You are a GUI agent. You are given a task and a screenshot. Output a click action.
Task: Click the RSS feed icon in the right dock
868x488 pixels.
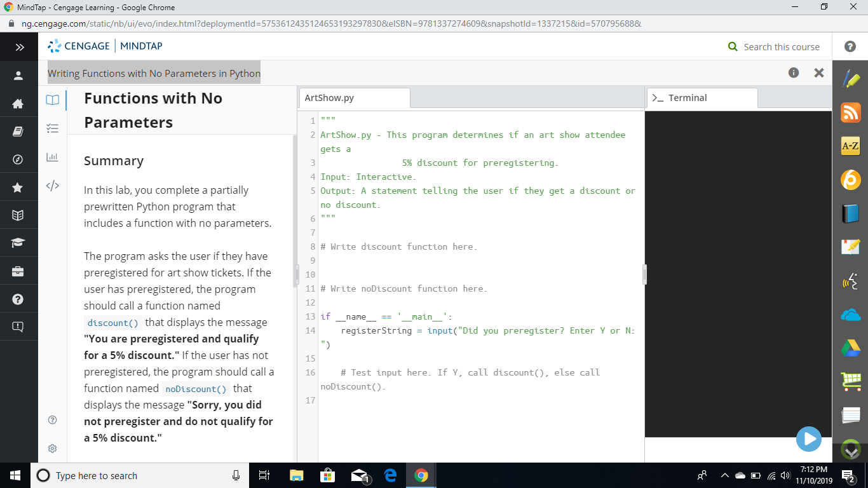pyautogui.click(x=850, y=112)
